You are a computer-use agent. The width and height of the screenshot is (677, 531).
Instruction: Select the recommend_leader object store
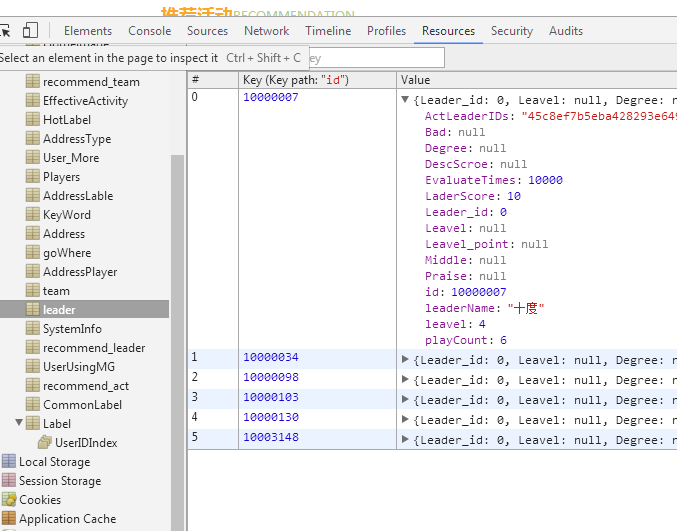point(94,348)
